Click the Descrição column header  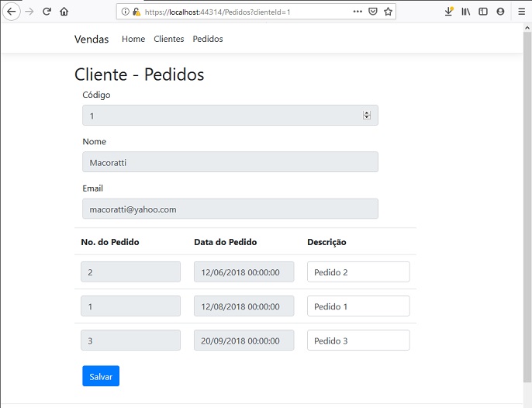tap(326, 242)
